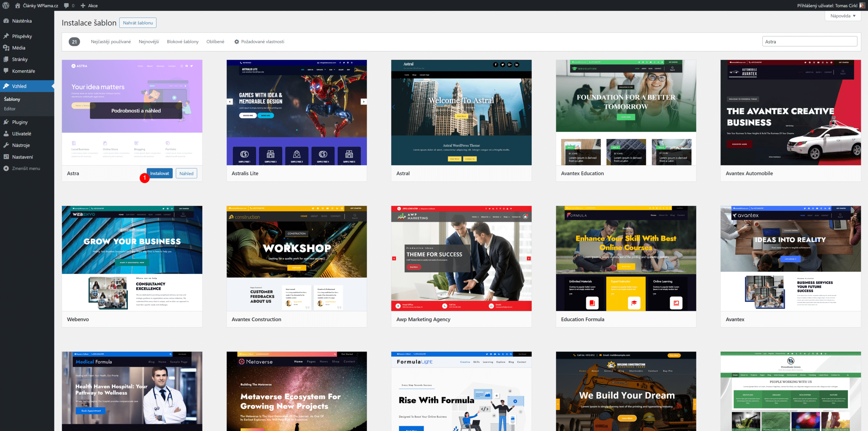This screenshot has width=868, height=431.
Task: Open Avantex Automobile theme thumbnail
Action: tap(791, 113)
